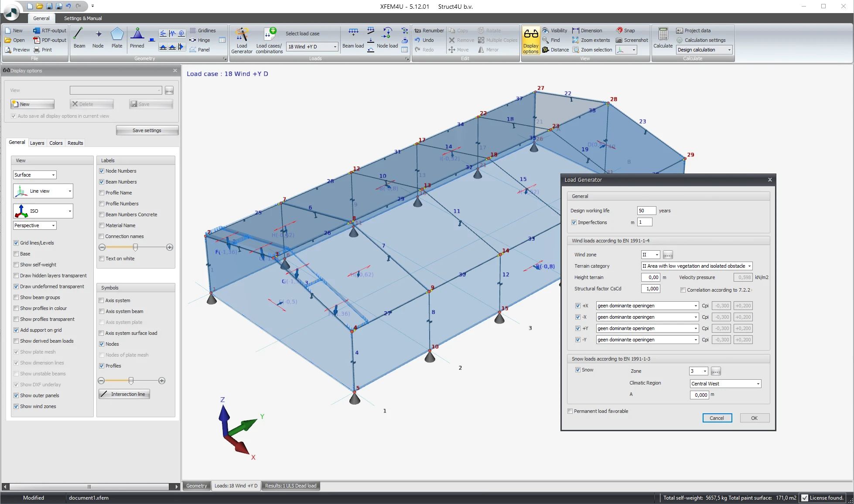
Task: Click the Renumber command
Action: click(x=429, y=31)
